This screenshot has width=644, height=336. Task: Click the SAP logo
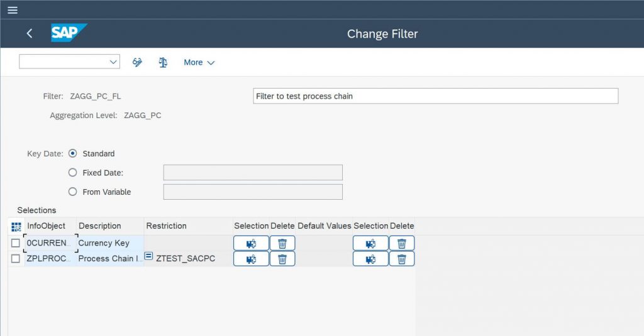[69, 33]
